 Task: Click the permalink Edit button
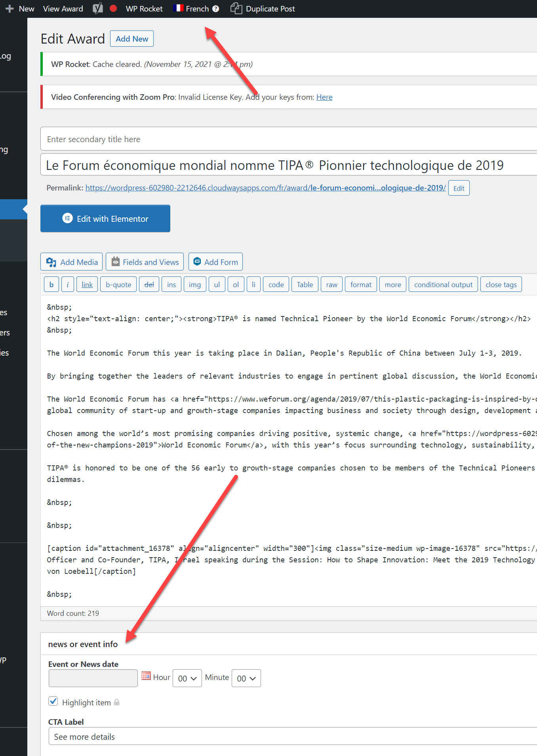(459, 188)
